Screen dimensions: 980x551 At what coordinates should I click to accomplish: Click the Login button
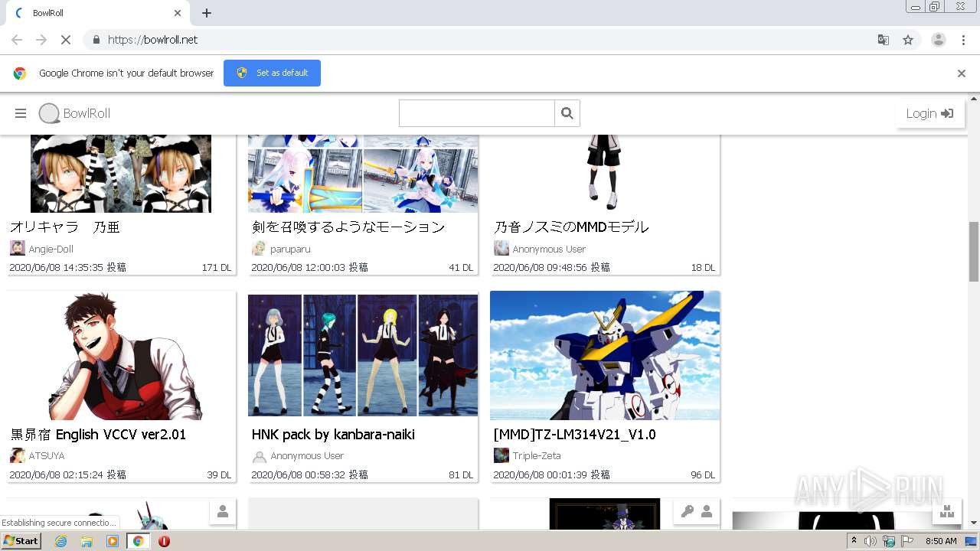[x=929, y=113]
